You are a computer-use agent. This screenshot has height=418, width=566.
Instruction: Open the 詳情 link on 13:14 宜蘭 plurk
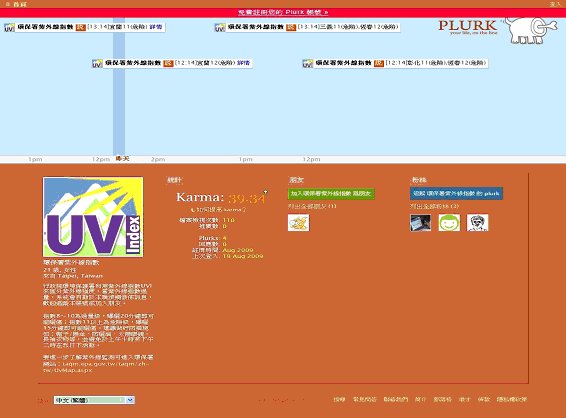point(156,27)
